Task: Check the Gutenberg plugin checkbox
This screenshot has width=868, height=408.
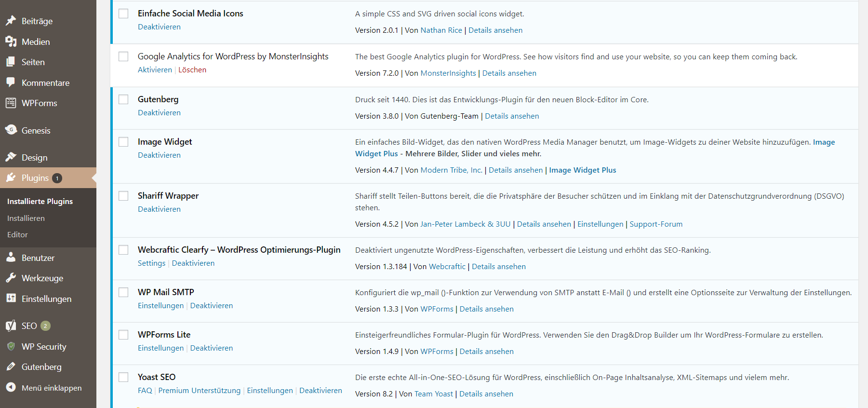Action: pos(123,99)
